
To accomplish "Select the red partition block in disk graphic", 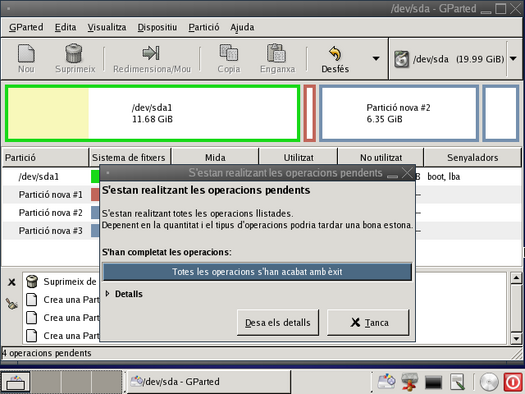I will (x=310, y=113).
